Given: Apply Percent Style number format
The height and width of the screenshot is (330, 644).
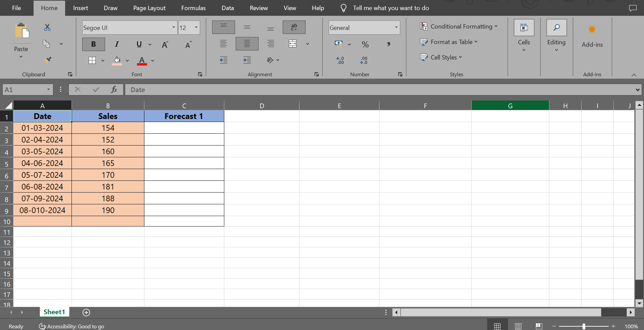Looking at the screenshot, I should (x=365, y=44).
